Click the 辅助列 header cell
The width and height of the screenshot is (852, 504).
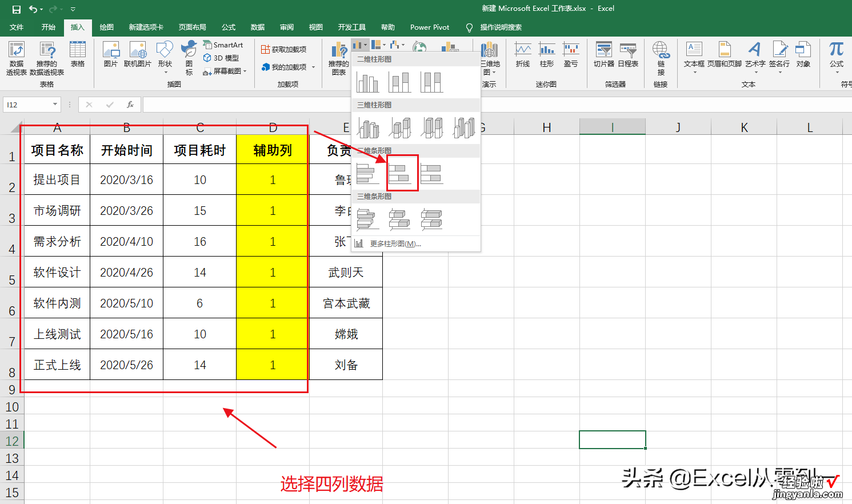pyautogui.click(x=273, y=150)
